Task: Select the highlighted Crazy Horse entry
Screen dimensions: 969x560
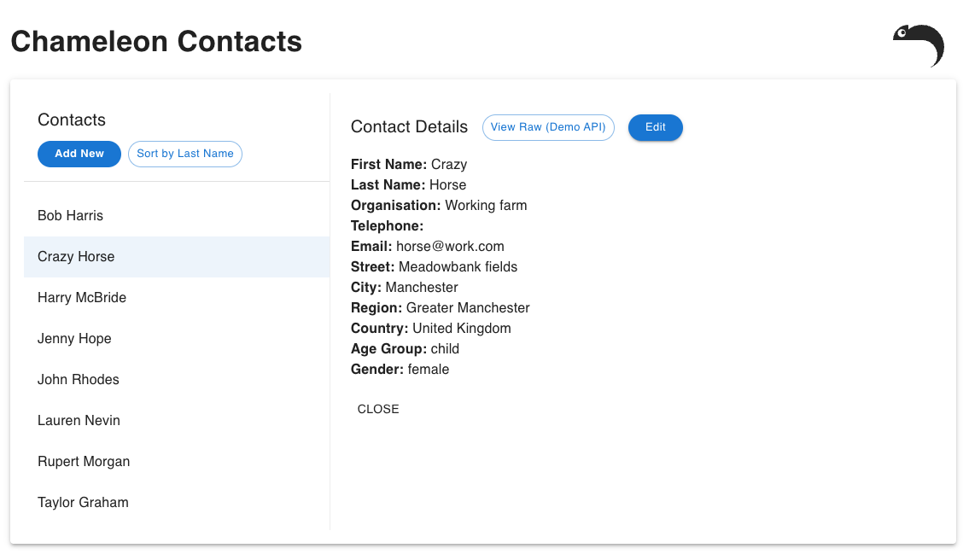Action: (x=76, y=257)
